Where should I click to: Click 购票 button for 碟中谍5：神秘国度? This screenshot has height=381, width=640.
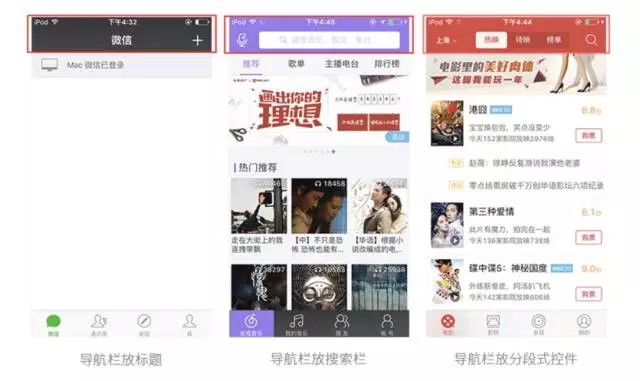click(589, 294)
